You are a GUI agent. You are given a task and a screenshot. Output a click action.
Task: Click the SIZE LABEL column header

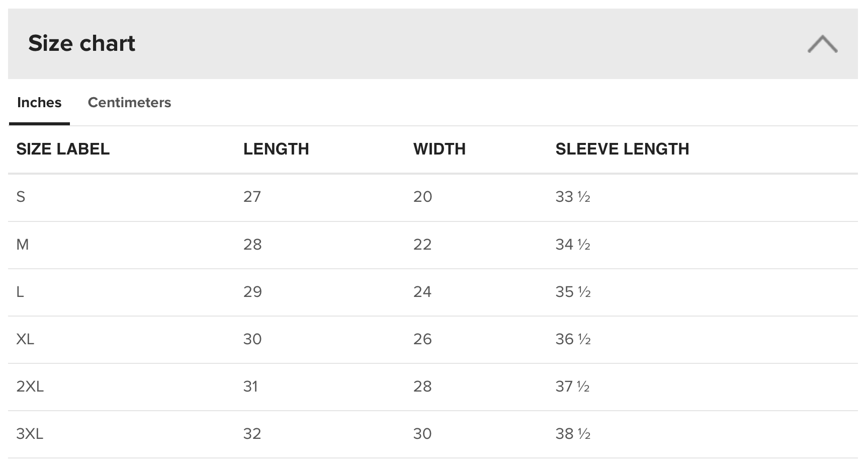point(63,149)
